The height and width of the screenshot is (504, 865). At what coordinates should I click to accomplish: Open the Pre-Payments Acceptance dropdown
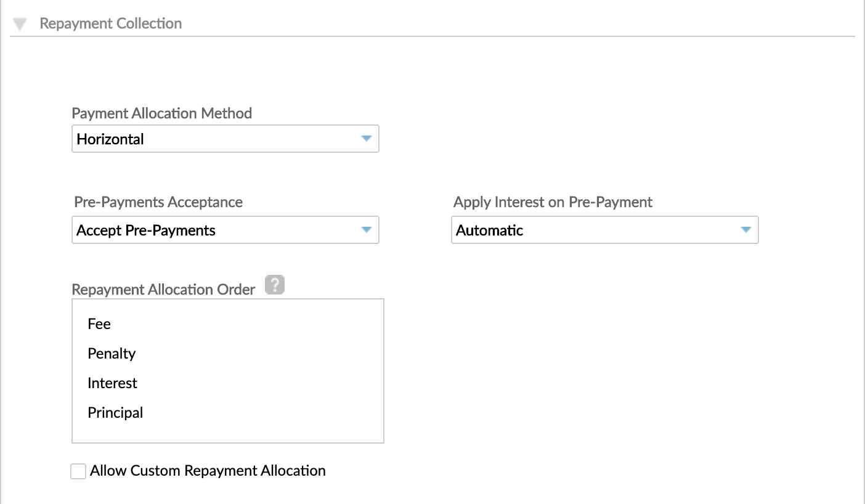[x=225, y=230]
